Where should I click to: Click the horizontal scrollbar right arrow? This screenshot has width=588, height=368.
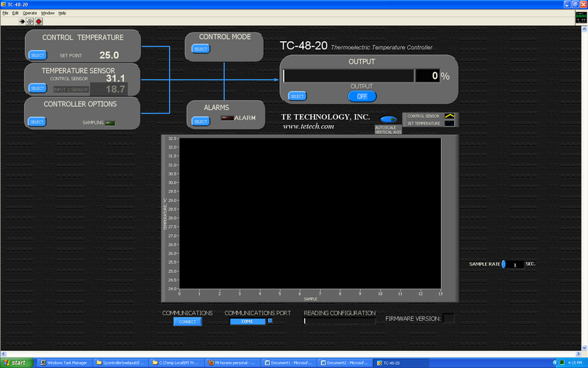pos(578,354)
